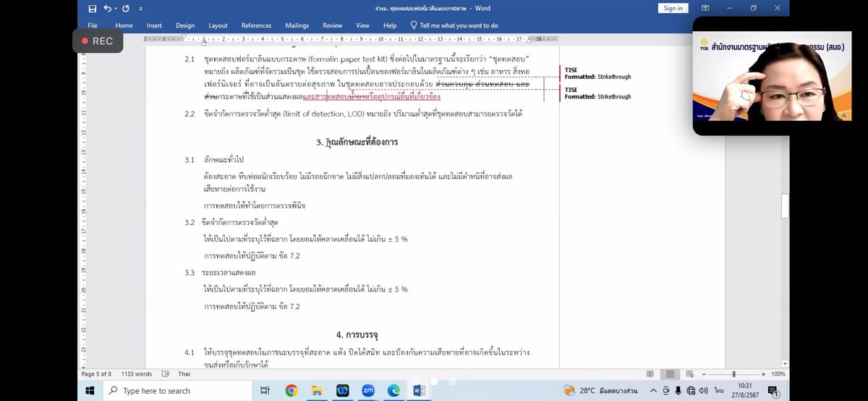Click the scroll down arrow of document scrollbar
This screenshot has height=401, width=868.
click(785, 364)
